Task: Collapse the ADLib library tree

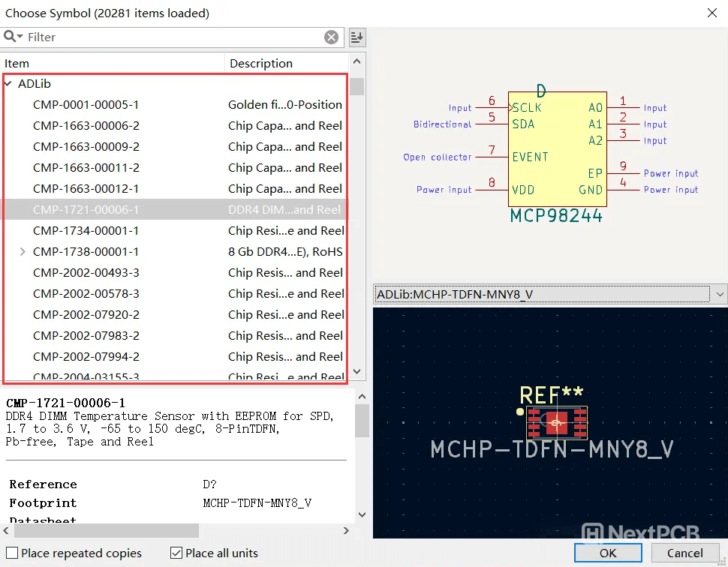Action: click(x=8, y=84)
